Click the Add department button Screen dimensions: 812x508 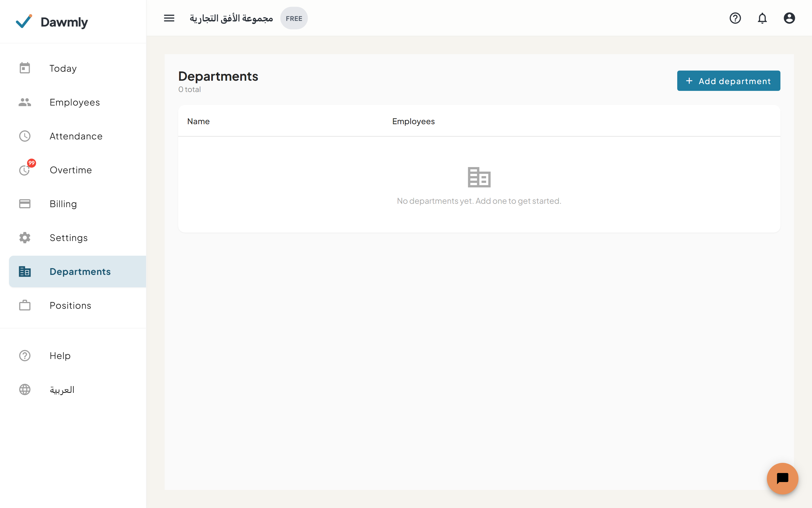[x=729, y=81]
